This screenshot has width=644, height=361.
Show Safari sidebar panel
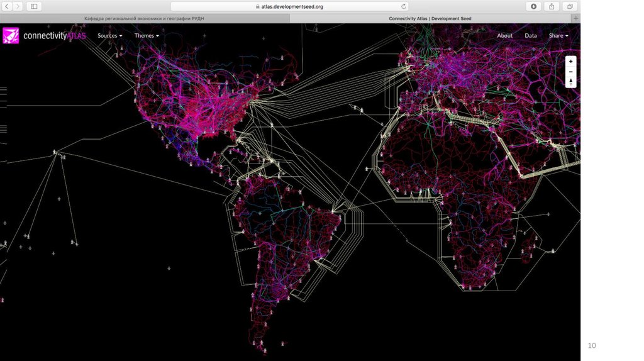[x=33, y=6]
